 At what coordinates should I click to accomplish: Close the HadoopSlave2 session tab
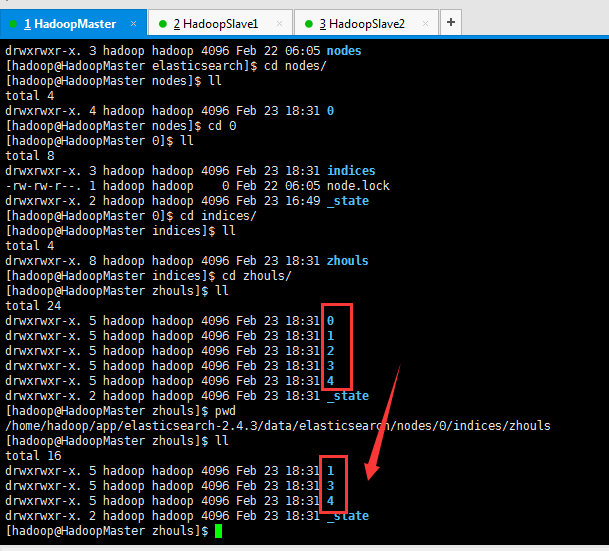(425, 24)
